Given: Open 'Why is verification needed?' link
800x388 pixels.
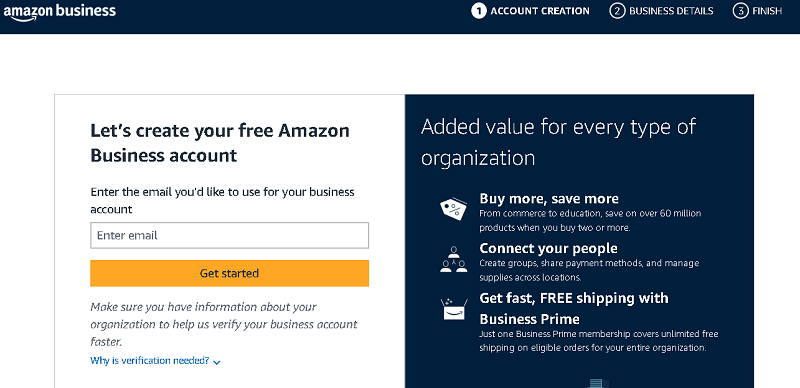Looking at the screenshot, I should tap(149, 360).
